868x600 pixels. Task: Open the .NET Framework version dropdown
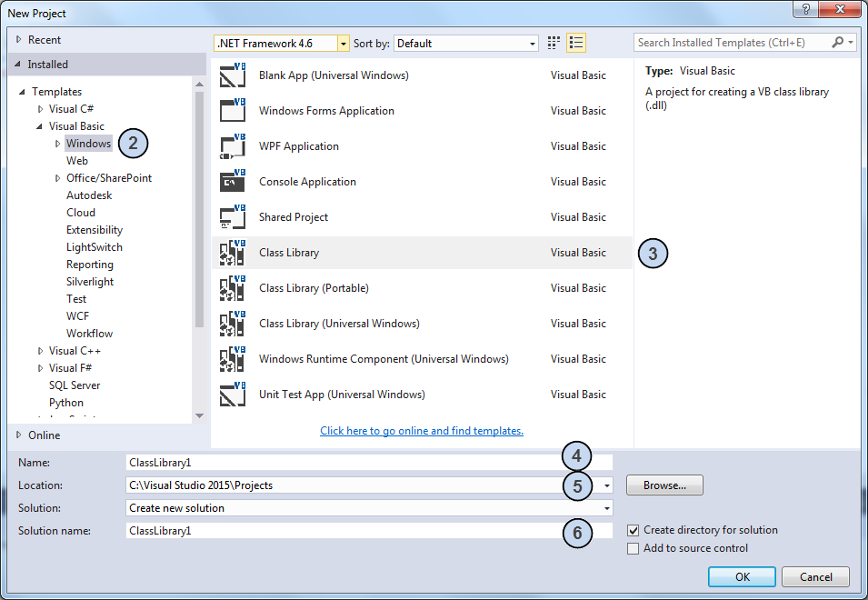(x=344, y=43)
